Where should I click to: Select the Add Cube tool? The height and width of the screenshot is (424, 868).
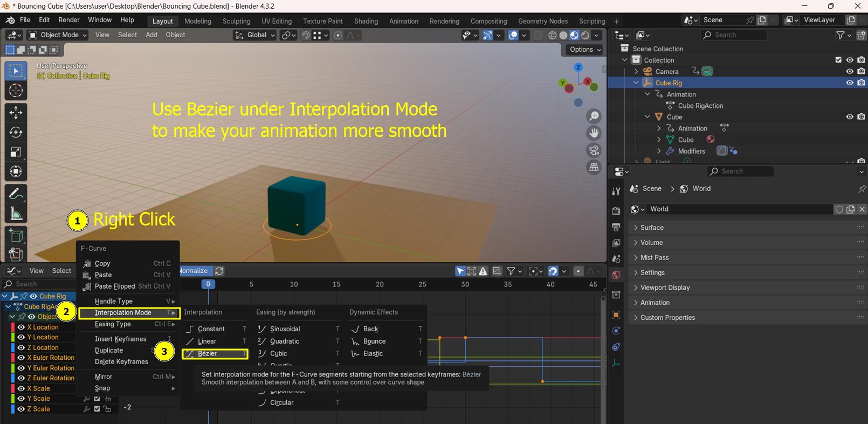click(16, 236)
